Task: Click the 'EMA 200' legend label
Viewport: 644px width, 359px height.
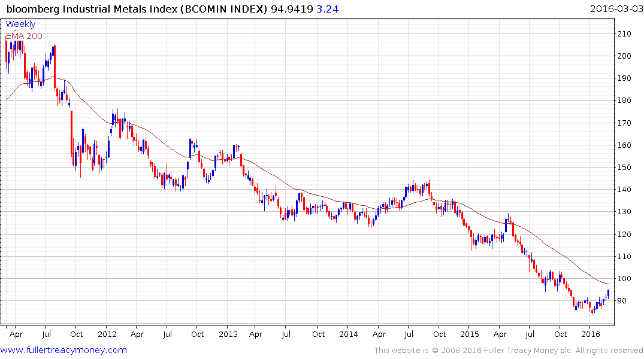Action: (24, 36)
